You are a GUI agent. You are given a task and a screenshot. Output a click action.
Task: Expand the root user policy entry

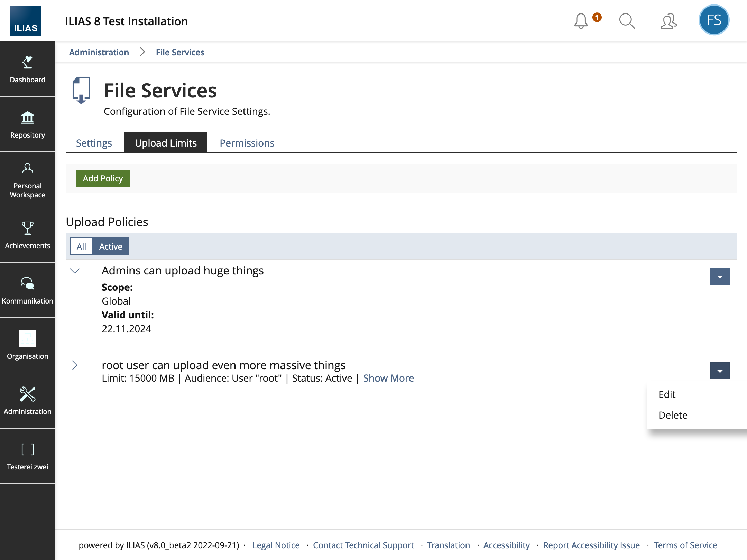coord(75,365)
